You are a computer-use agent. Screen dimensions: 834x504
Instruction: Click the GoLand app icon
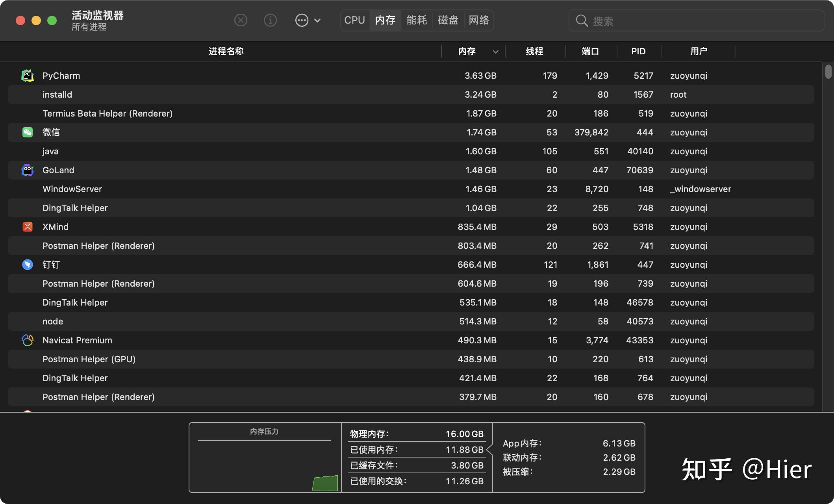27,170
